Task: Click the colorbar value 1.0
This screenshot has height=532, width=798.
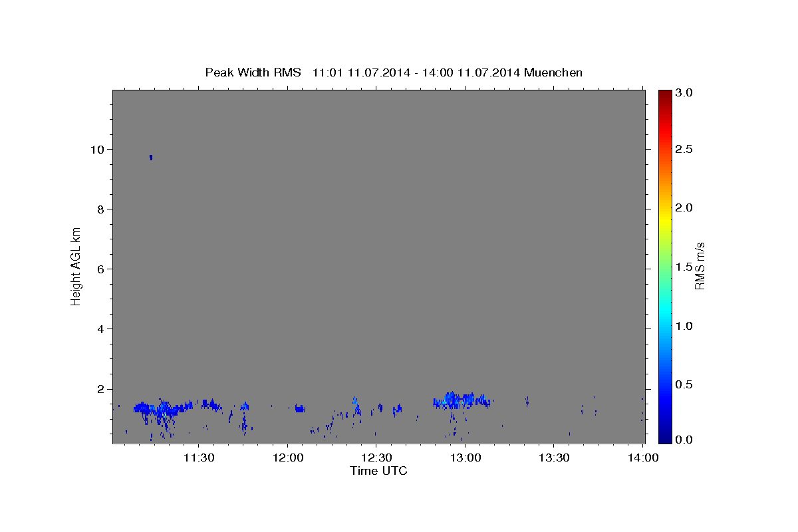Action: pos(684,326)
